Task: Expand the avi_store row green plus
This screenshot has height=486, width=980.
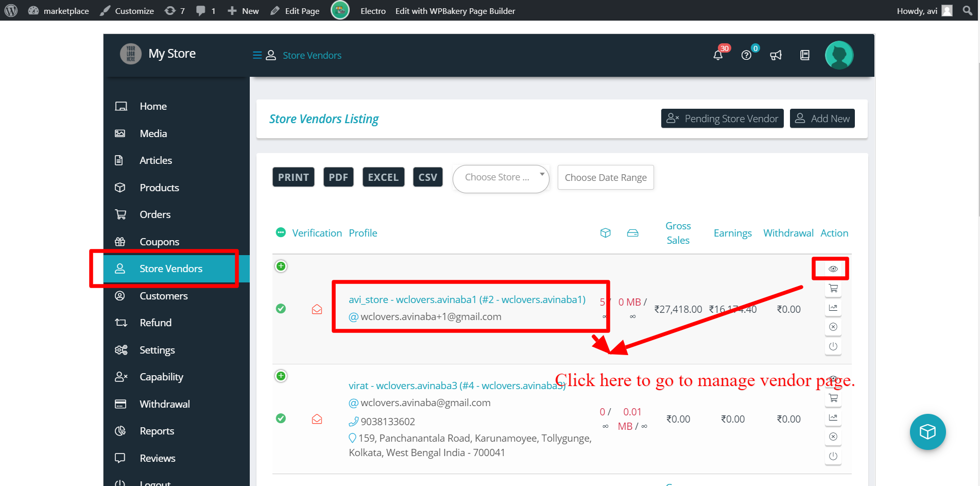Action: 281,266
